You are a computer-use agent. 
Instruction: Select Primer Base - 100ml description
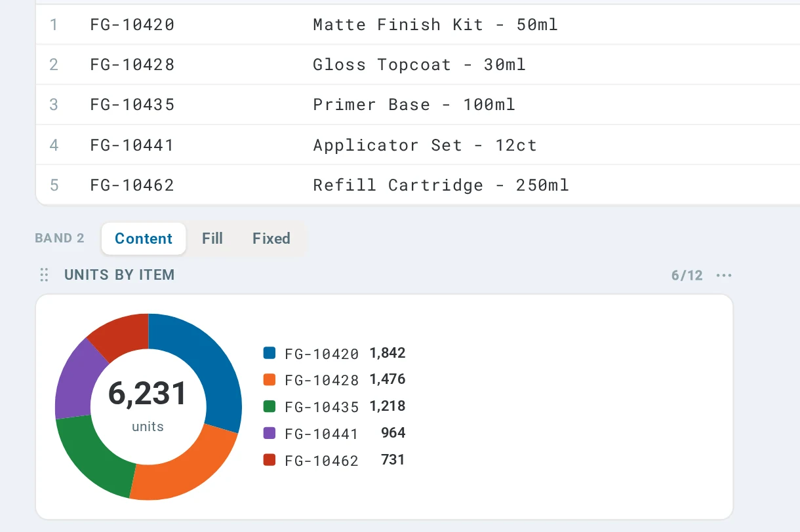[x=414, y=105]
